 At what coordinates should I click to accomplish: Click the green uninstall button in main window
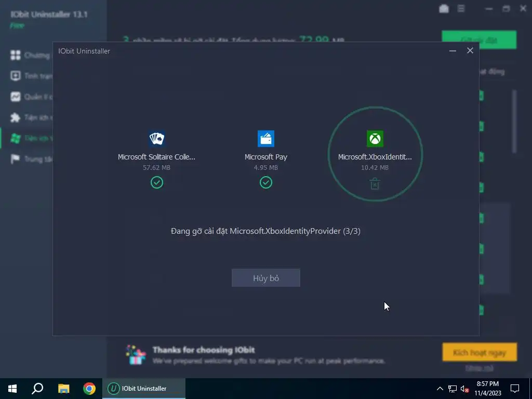click(479, 39)
